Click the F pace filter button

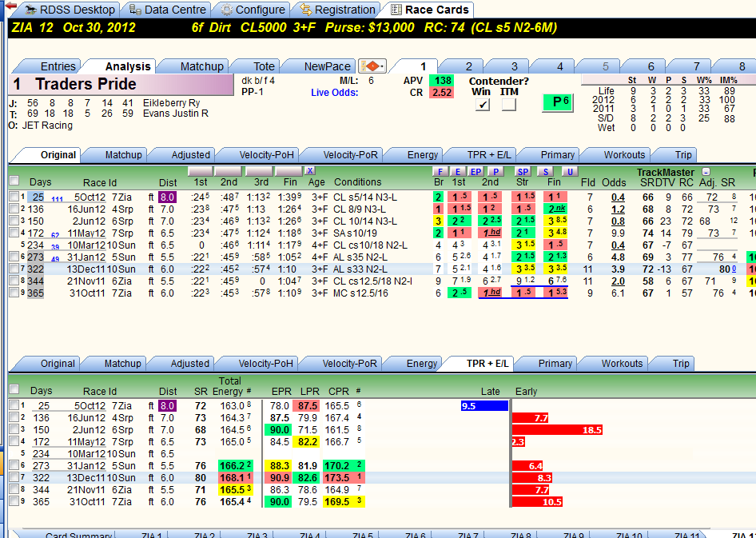440,172
